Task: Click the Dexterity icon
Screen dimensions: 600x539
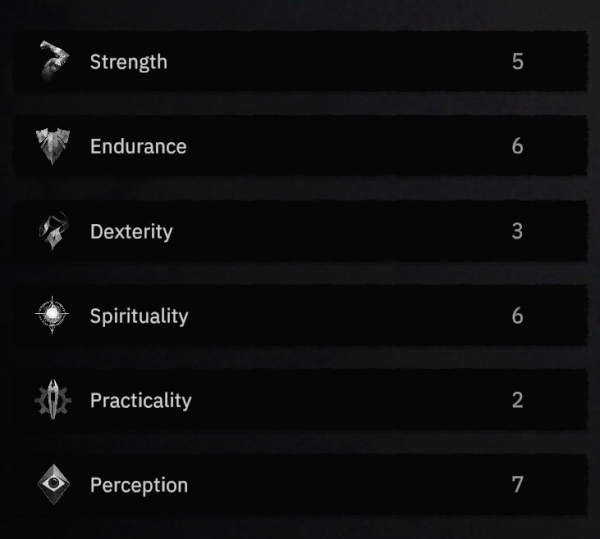Action: 54,231
